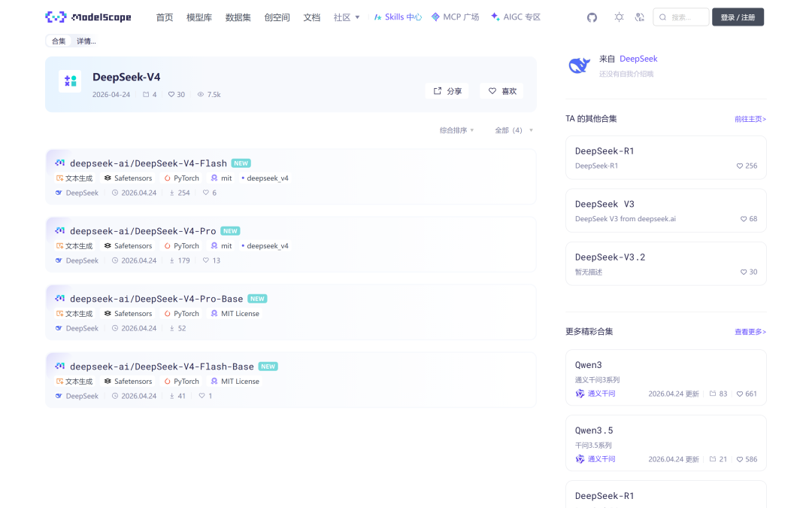
Task: Open the 全部 (4) filter dropdown
Action: (x=514, y=130)
